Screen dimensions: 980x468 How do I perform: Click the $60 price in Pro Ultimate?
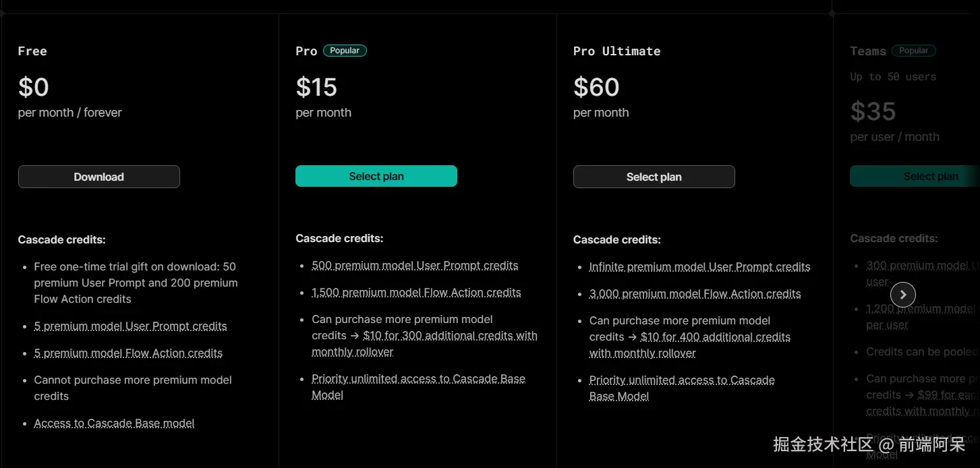[596, 87]
